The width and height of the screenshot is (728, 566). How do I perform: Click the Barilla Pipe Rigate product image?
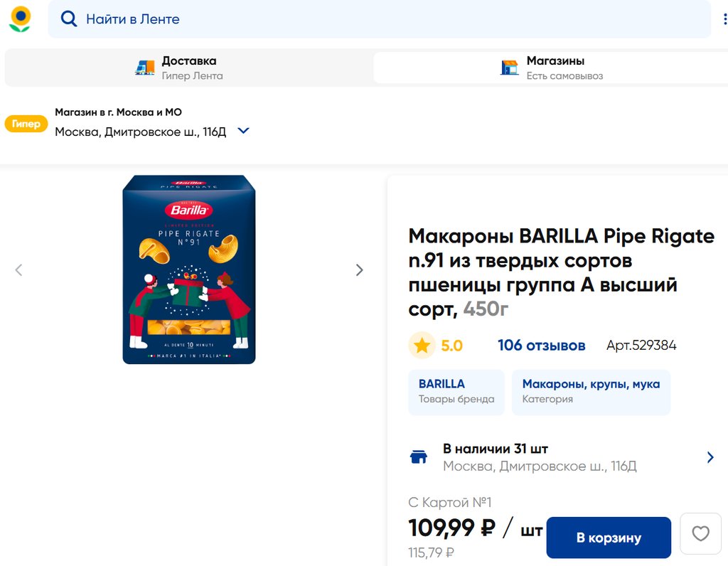[189, 270]
